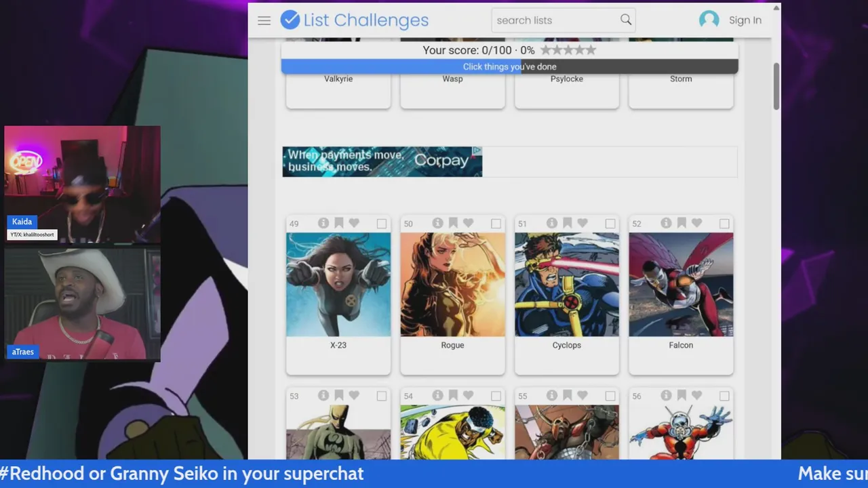This screenshot has width=868, height=488.
Task: Favorite Rogue with heart icon
Action: [468, 223]
